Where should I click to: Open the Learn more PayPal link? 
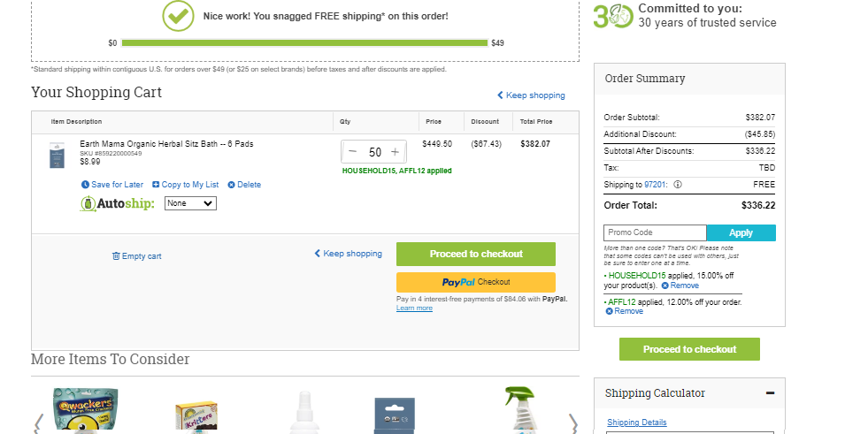click(414, 308)
